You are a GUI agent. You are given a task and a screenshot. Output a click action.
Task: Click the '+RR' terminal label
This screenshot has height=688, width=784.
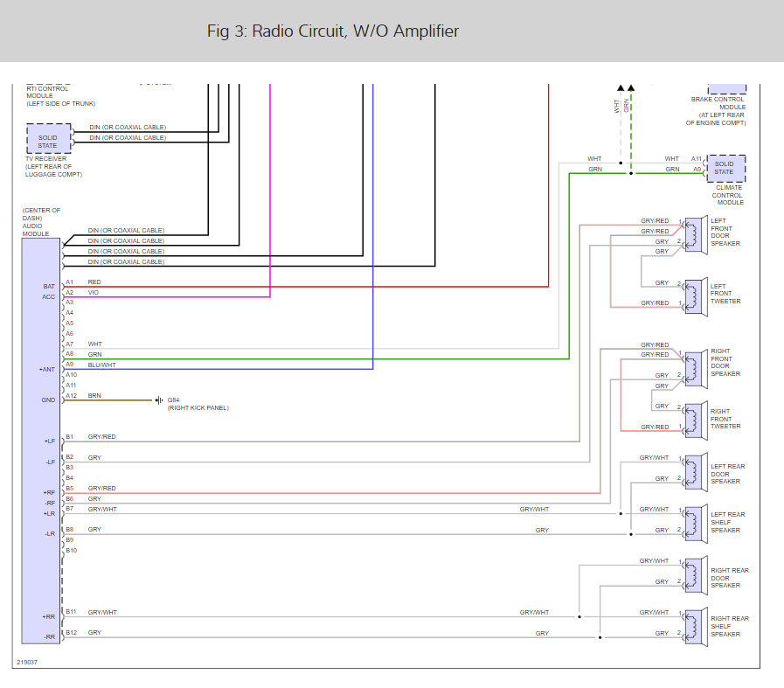[x=48, y=617]
